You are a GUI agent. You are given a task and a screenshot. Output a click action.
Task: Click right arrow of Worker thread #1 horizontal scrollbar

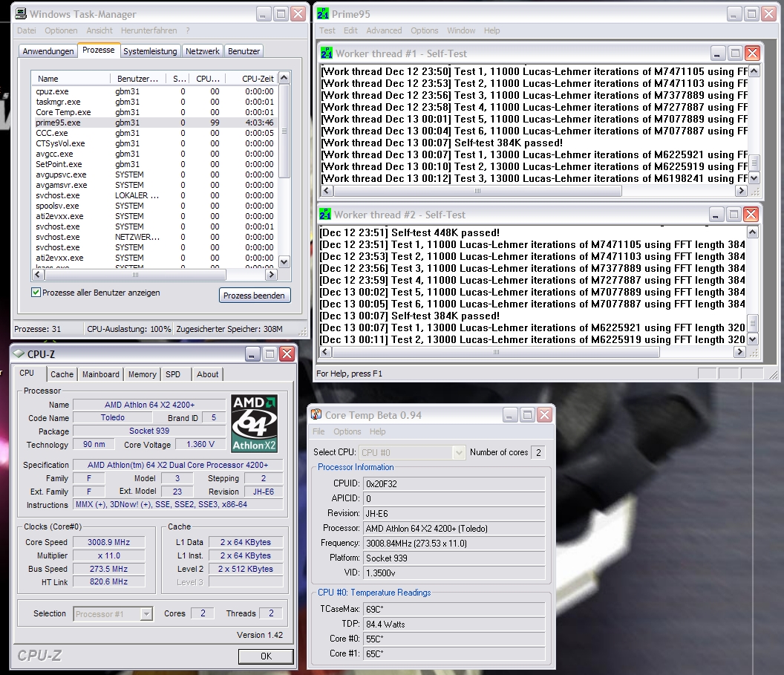pyautogui.click(x=741, y=191)
